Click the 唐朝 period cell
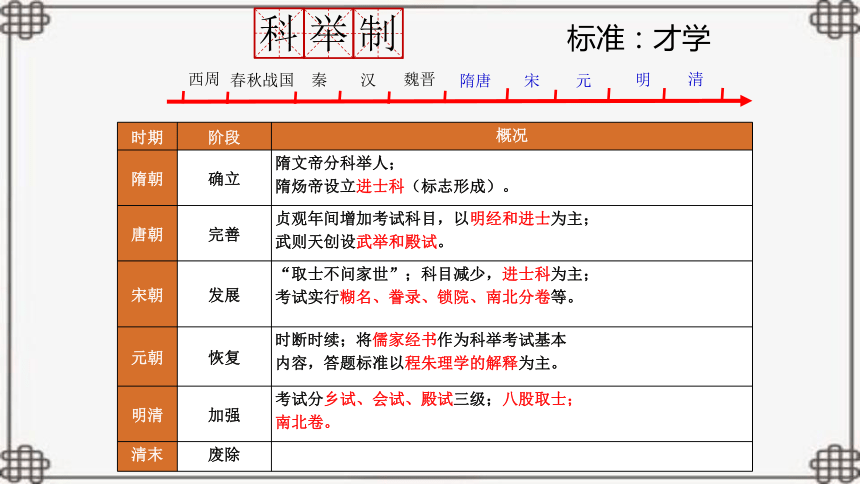This screenshot has height=484, width=860. coord(147,234)
